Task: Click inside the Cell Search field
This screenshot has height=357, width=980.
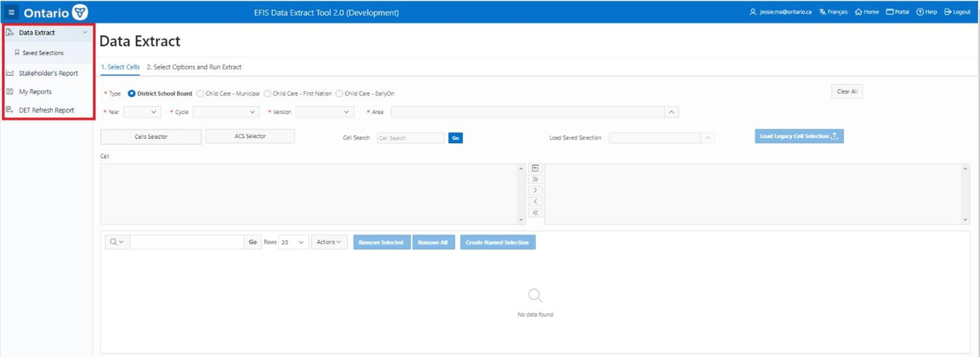Action: [x=410, y=138]
